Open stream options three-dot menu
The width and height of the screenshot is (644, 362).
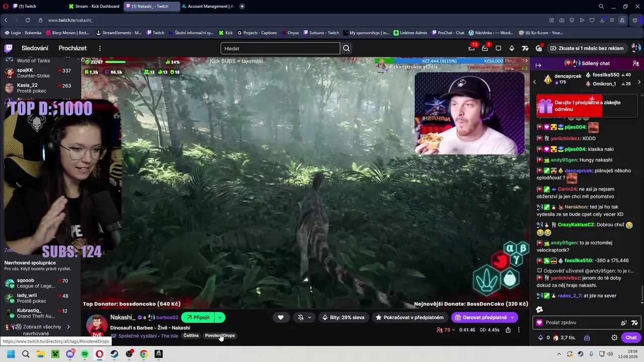[x=519, y=330]
